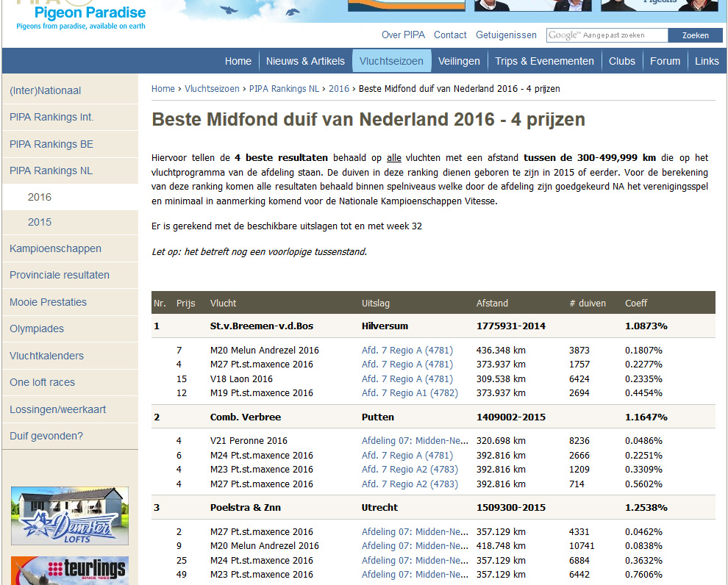Focus the Google custom search field
This screenshot has height=585, width=728.
607,35
